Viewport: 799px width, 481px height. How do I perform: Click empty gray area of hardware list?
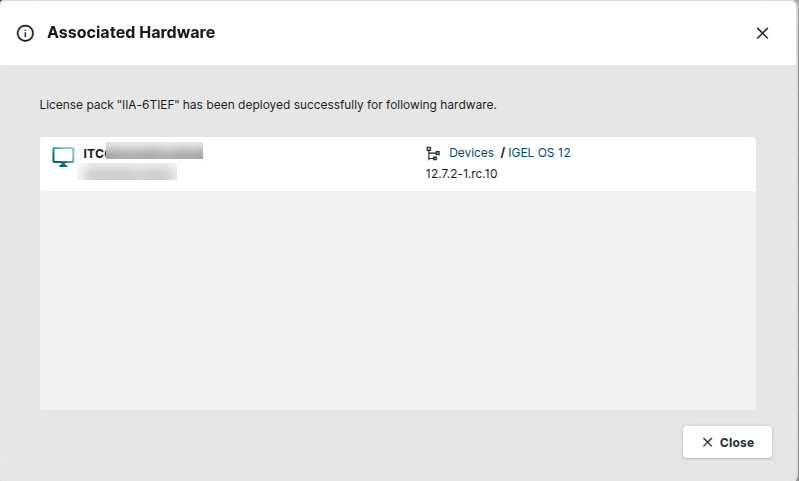[397, 300]
